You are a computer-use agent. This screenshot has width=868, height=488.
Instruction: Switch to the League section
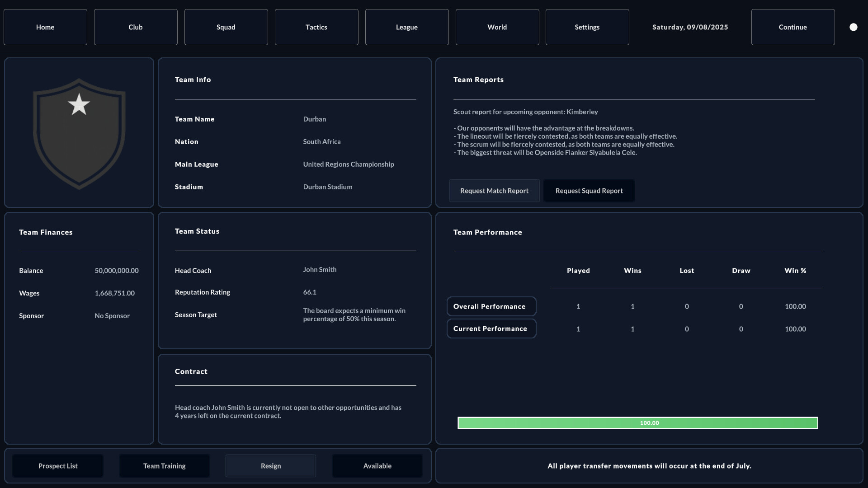click(x=407, y=27)
